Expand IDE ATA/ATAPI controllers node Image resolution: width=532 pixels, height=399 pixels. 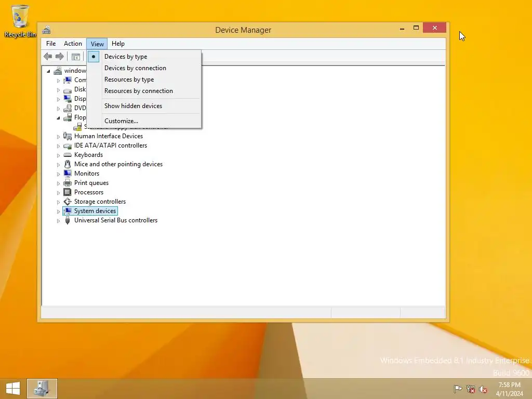pos(58,146)
